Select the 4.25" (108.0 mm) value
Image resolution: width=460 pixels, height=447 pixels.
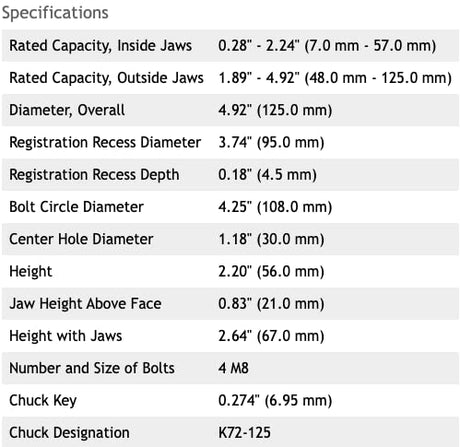pos(275,207)
